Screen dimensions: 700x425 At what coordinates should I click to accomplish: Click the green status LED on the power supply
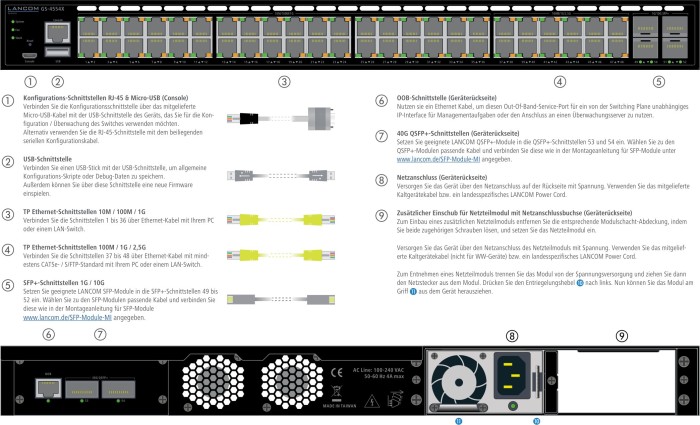coord(512,406)
